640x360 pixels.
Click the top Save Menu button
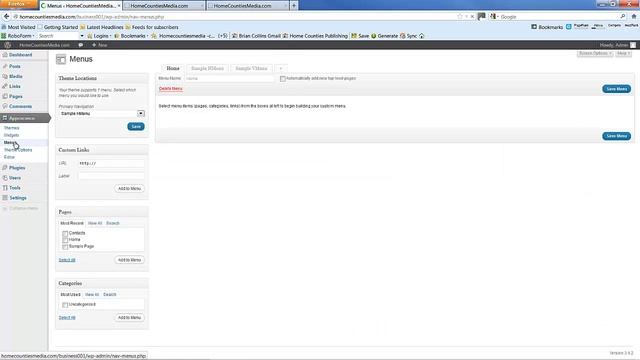coord(616,89)
